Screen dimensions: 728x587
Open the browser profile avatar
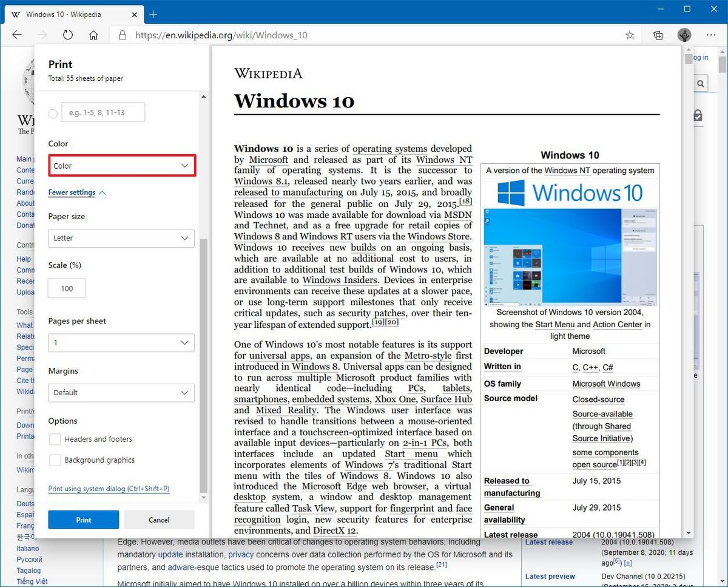coord(684,35)
